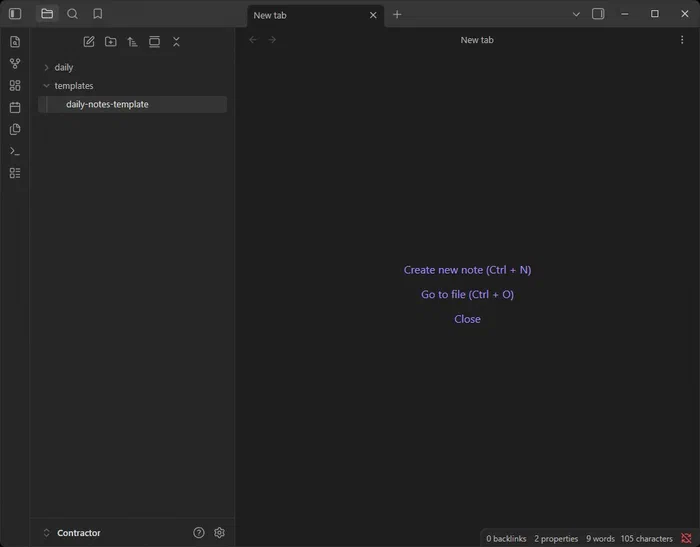
Task: Click Create new note link
Action: (x=467, y=270)
